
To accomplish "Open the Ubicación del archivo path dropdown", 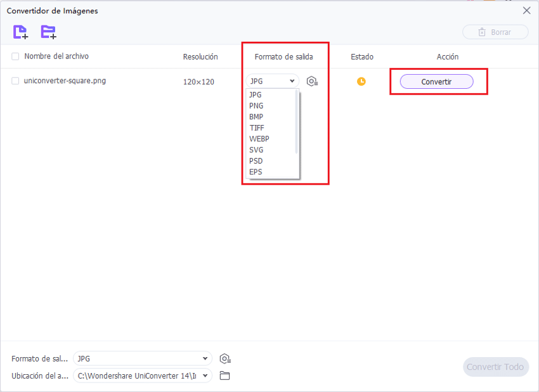I will (143, 376).
